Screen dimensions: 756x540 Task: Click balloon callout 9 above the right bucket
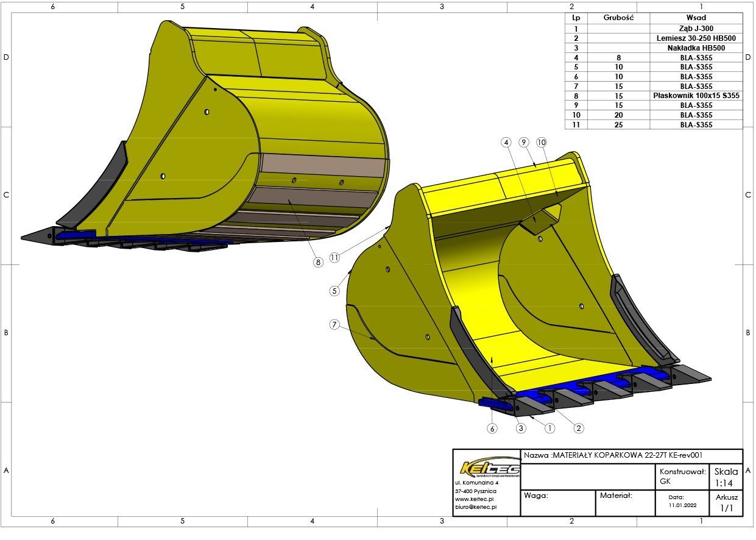click(x=523, y=142)
